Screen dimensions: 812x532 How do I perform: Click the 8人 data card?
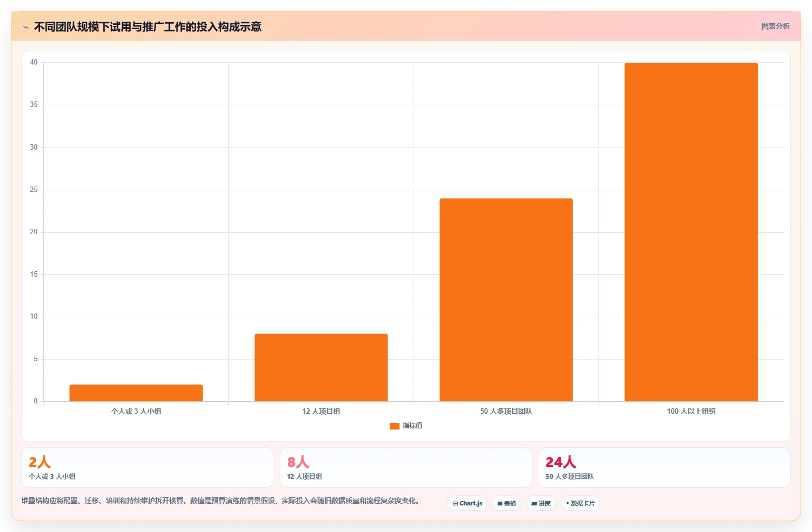[x=405, y=467]
